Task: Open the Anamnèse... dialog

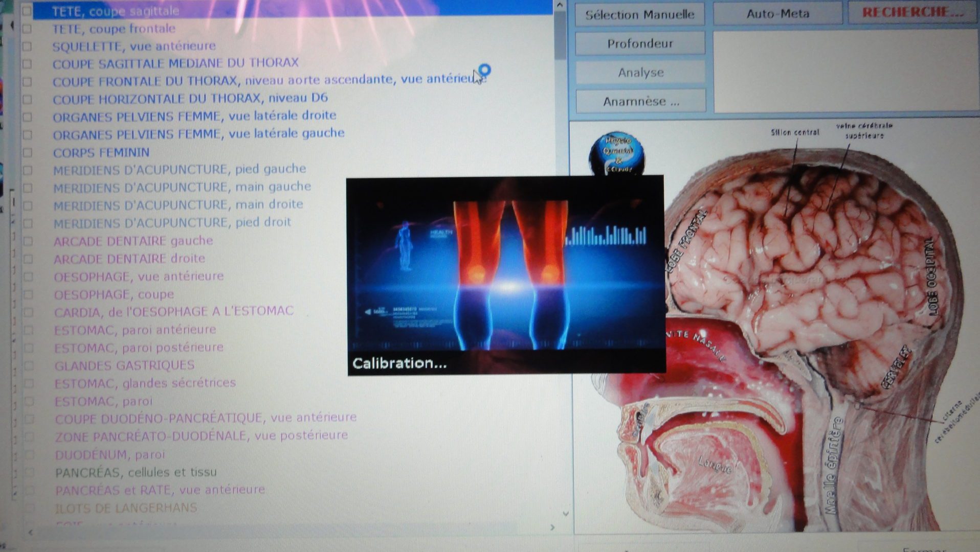Action: (641, 101)
